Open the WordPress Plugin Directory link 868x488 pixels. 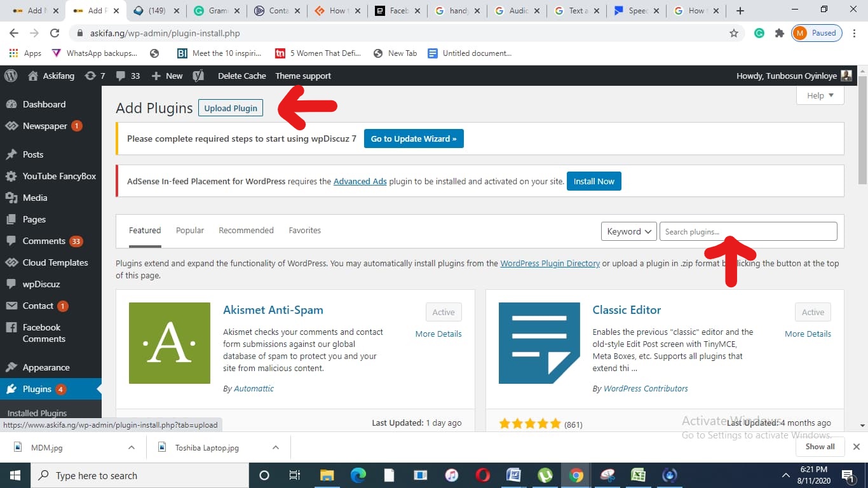(x=550, y=263)
